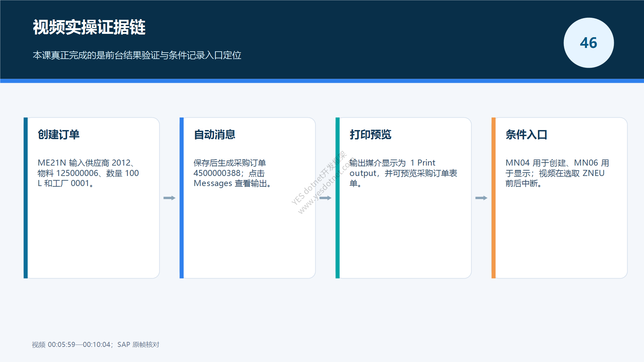Click the ME21N 输入供应商 2012 description
Screen dimensions: 644x362
click(88, 173)
